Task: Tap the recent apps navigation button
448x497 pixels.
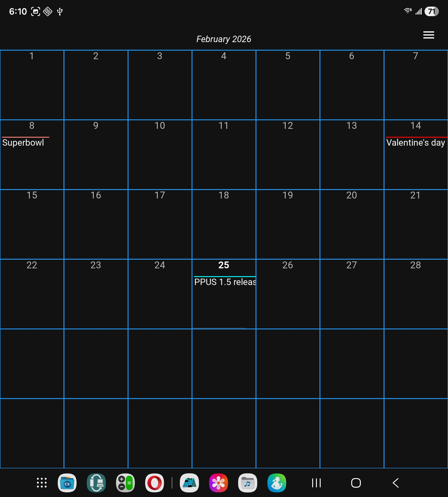Action: 316,483
